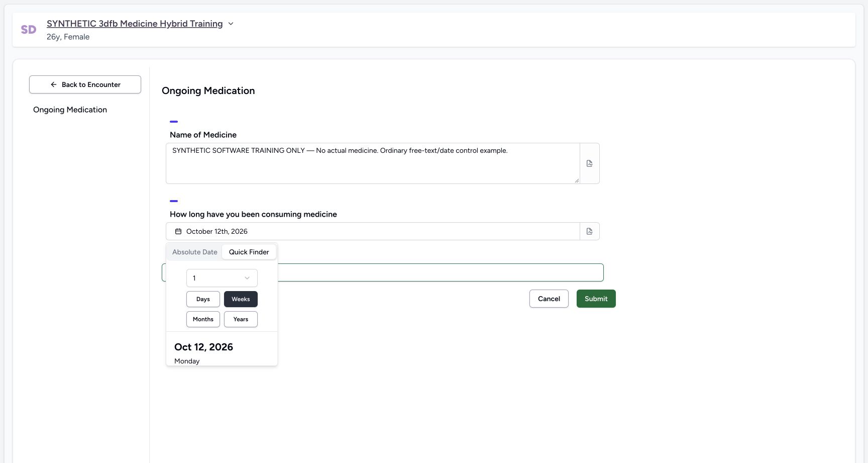Select the Days unit option
The image size is (868, 463).
coord(203,299)
